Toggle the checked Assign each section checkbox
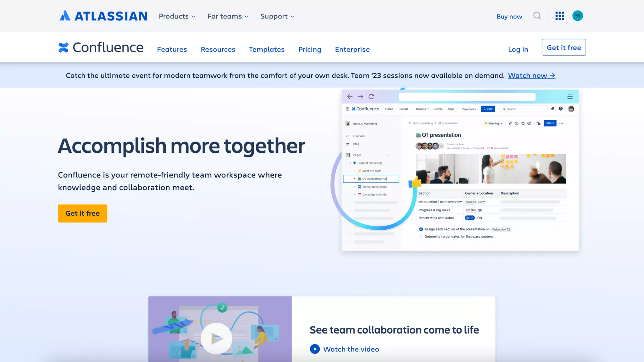 [421, 229]
